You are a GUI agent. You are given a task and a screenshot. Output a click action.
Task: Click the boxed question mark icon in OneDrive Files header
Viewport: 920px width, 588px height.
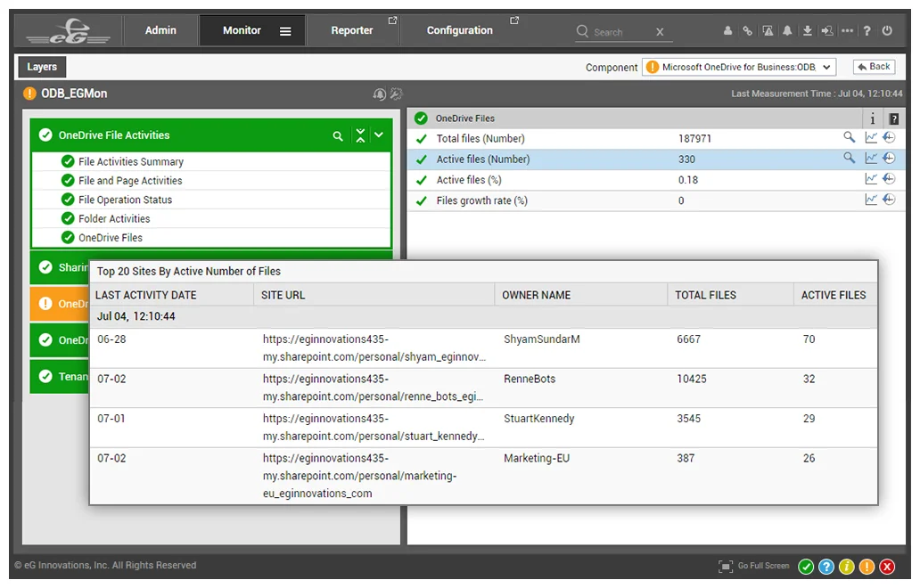click(893, 119)
